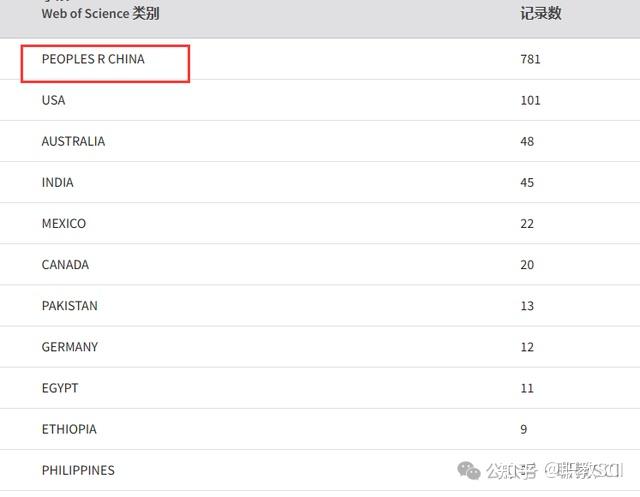The image size is (640, 497).
Task: Click the 45 record count for INDIA
Action: point(527,183)
